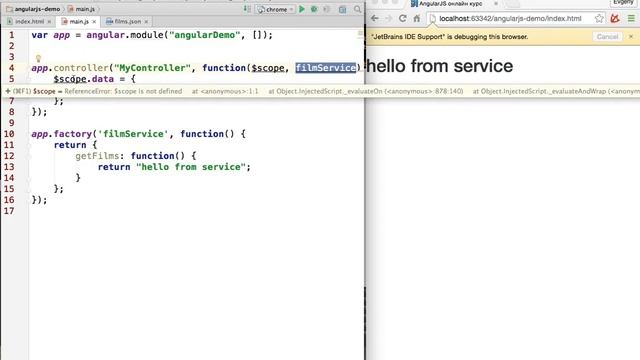Click "angularDemo" string on line 1

[204, 35]
